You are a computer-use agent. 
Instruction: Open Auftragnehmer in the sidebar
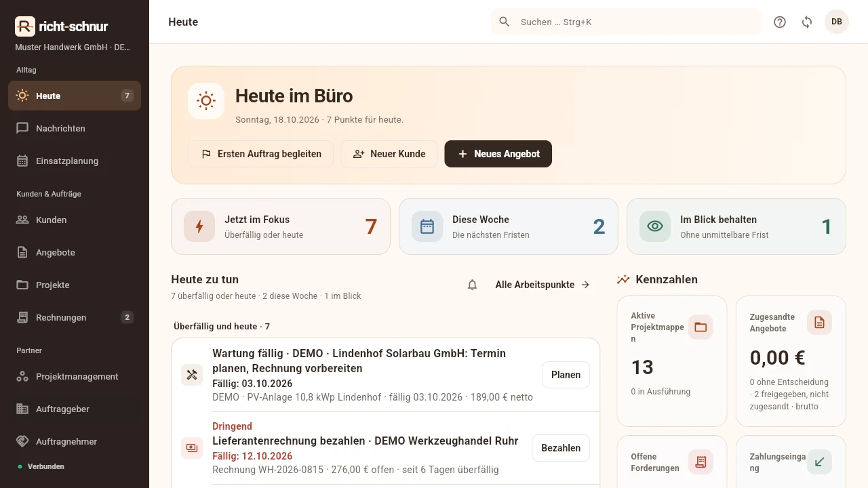pyautogui.click(x=75, y=441)
